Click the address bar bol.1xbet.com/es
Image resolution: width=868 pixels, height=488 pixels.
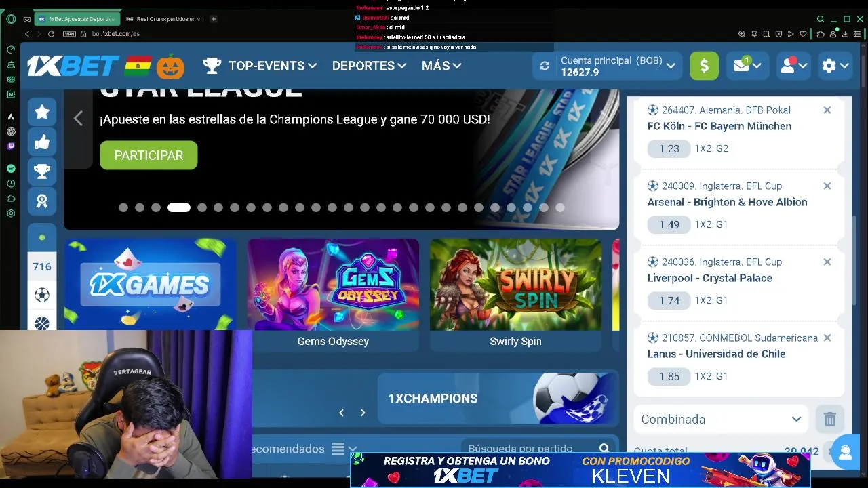[x=115, y=33]
